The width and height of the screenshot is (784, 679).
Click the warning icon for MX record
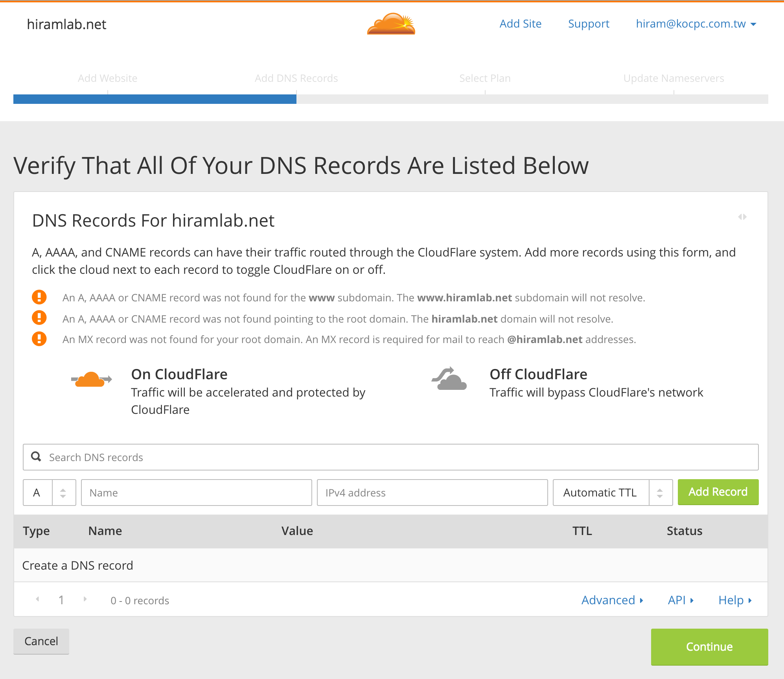coord(38,339)
